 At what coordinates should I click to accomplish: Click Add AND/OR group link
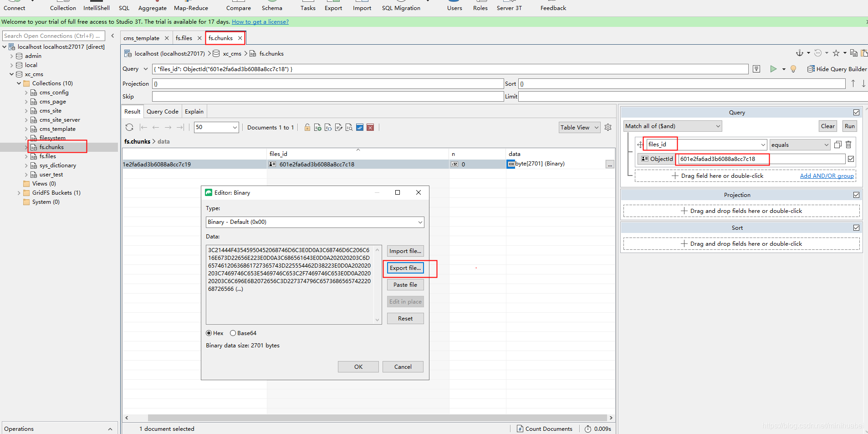coord(827,176)
